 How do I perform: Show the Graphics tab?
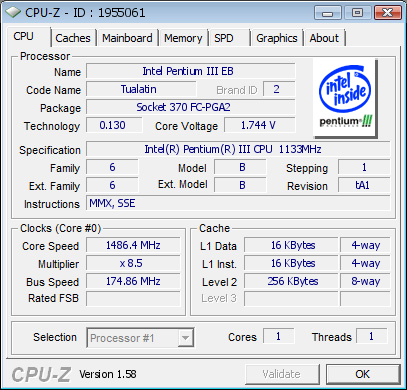pos(277,38)
